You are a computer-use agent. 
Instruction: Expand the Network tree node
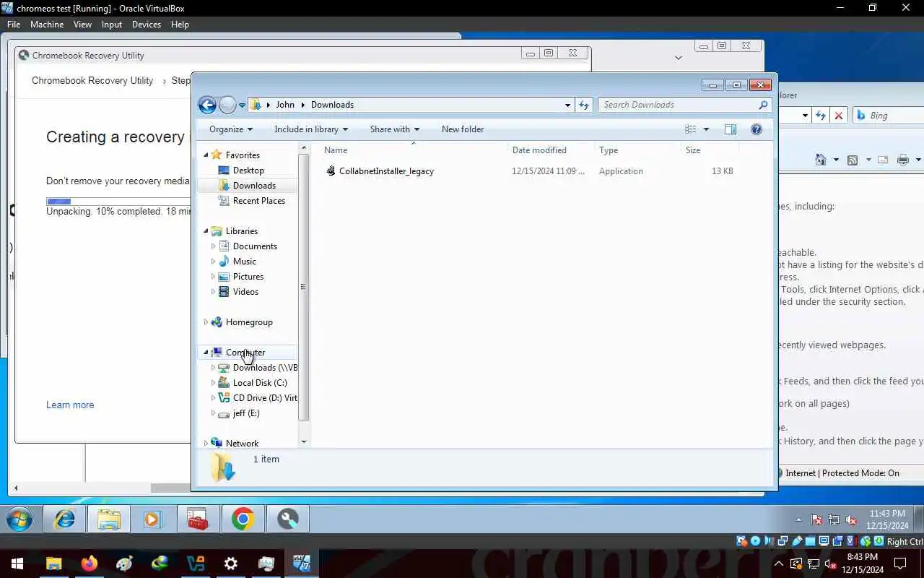pos(206,444)
